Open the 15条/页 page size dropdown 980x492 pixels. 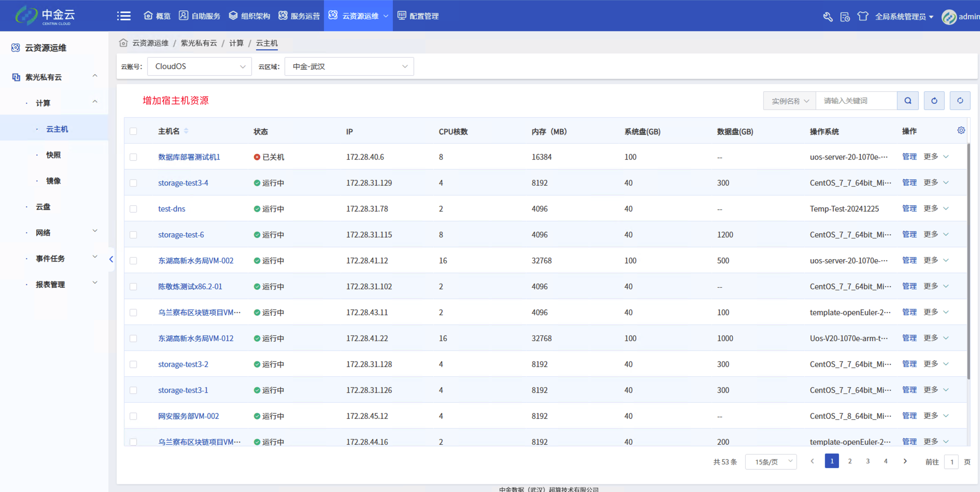coord(771,461)
